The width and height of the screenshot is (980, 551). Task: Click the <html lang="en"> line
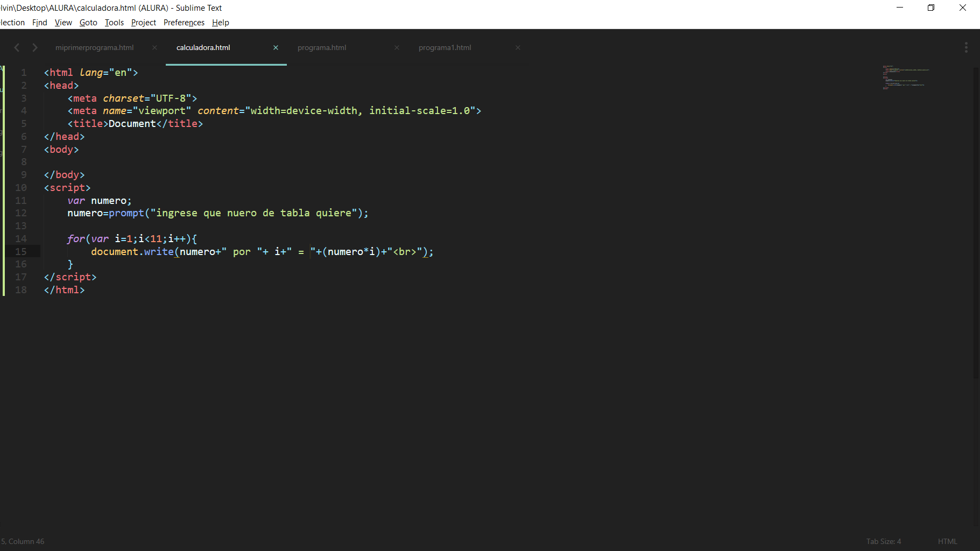coord(91,73)
